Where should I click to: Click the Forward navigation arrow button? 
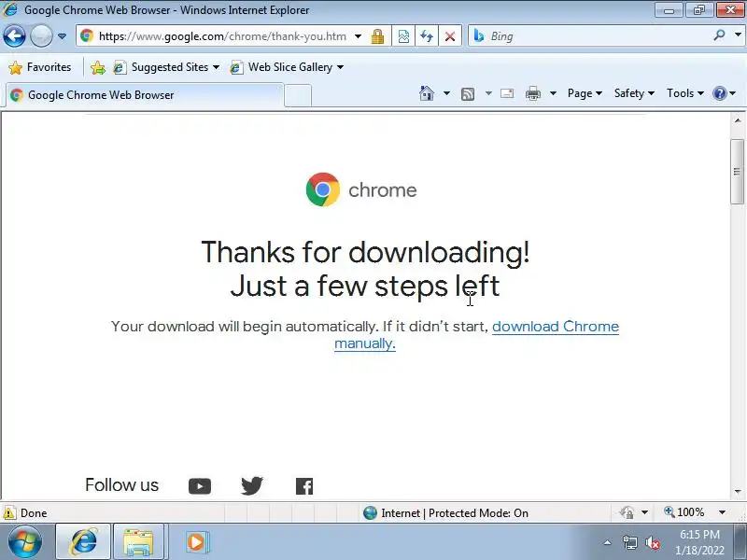click(41, 36)
